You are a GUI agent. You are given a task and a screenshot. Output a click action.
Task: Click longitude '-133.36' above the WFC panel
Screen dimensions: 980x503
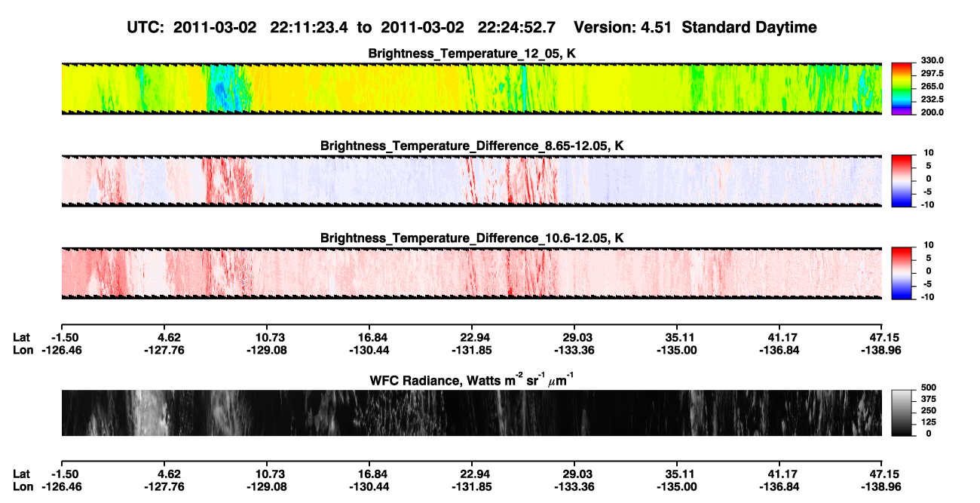(574, 350)
